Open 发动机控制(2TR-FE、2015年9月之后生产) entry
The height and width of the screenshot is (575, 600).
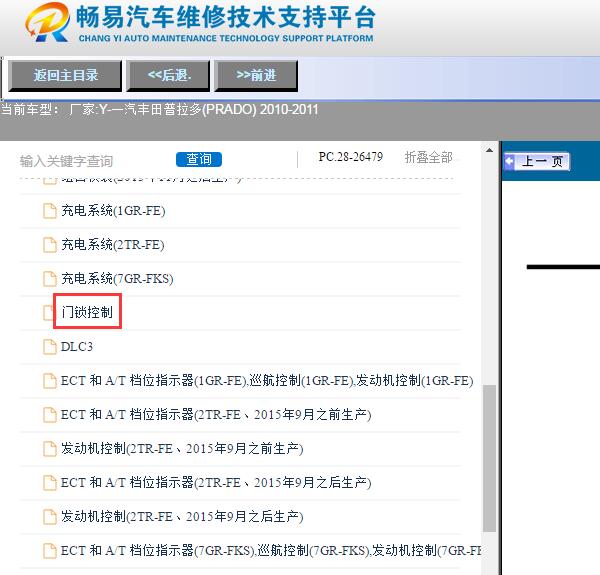[x=182, y=516]
